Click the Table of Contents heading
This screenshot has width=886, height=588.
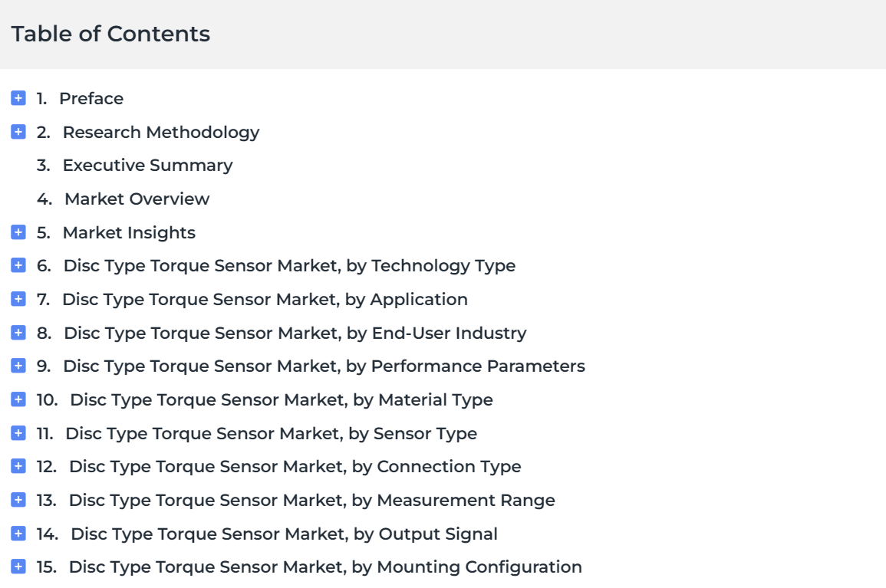click(110, 34)
